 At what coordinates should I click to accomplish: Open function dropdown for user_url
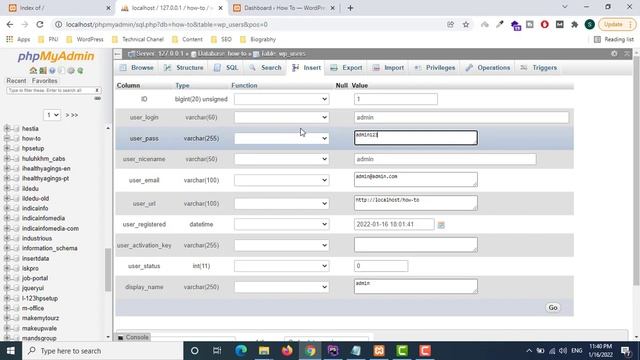click(x=282, y=203)
